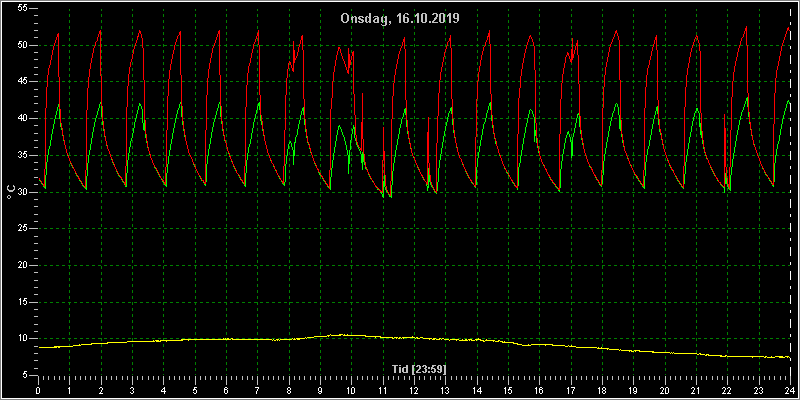Click the chart title Onsdag, 16.10.2019
The height and width of the screenshot is (400, 800).
click(x=400, y=18)
